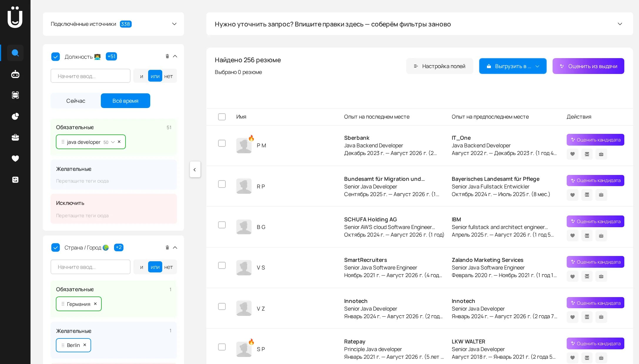Collapse the Страна / Город filter section
This screenshot has height=364, width=639.
point(175,247)
